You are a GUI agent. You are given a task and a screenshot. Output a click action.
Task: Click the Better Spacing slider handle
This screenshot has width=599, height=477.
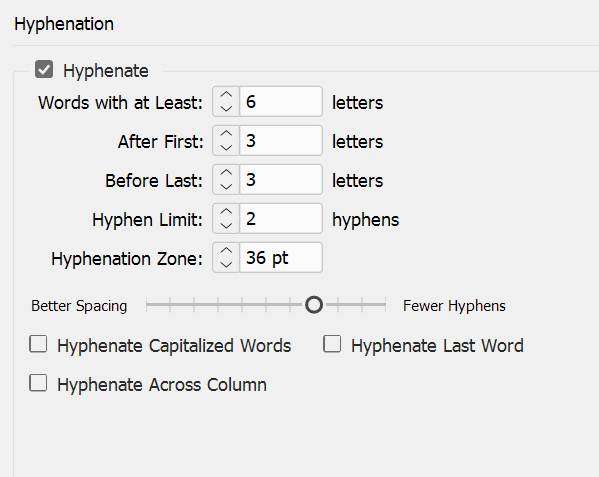pos(314,305)
